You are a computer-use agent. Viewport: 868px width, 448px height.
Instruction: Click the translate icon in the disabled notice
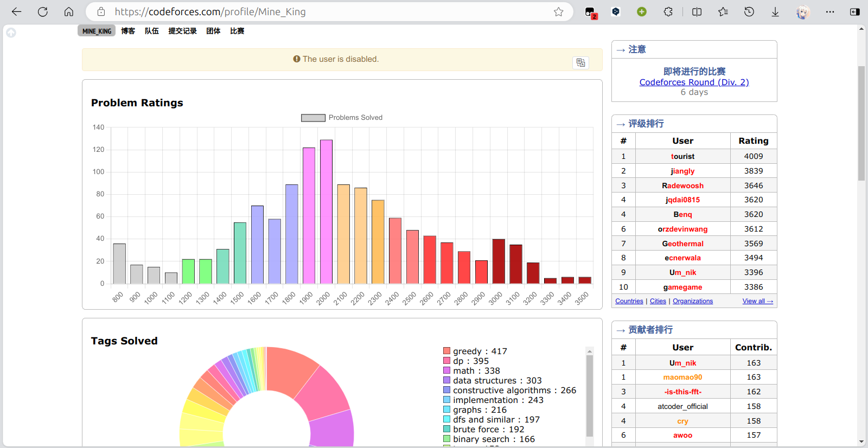click(580, 62)
